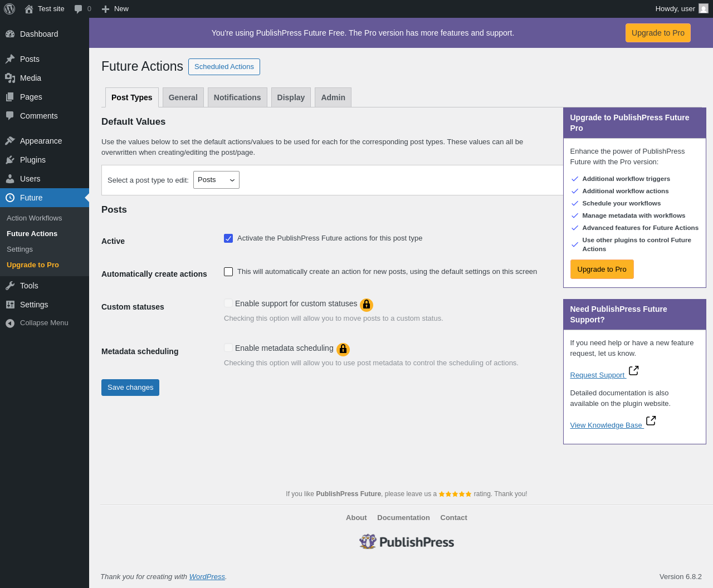Click Upgrade to Pro in sidebar submenu
The width and height of the screenshot is (713, 588).
click(x=33, y=265)
